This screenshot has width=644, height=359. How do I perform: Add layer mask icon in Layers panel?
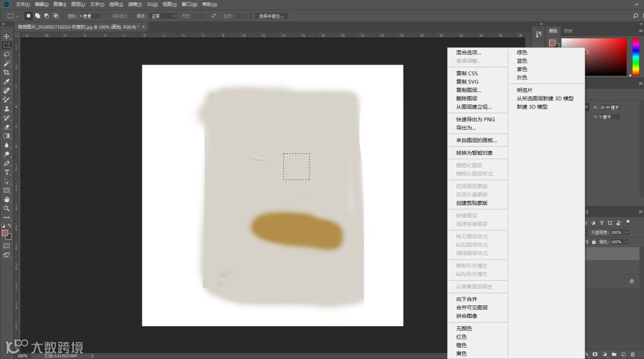pyautogui.click(x=595, y=354)
